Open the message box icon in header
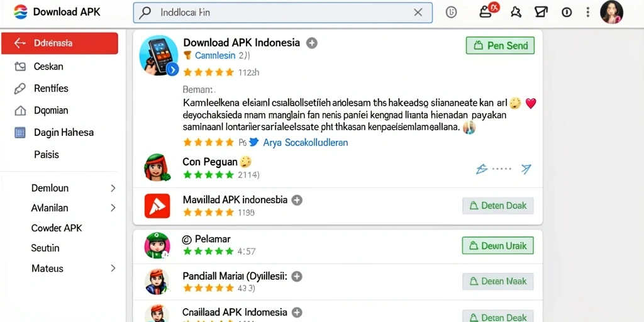Image resolution: width=644 pixels, height=322 pixels. pyautogui.click(x=541, y=12)
